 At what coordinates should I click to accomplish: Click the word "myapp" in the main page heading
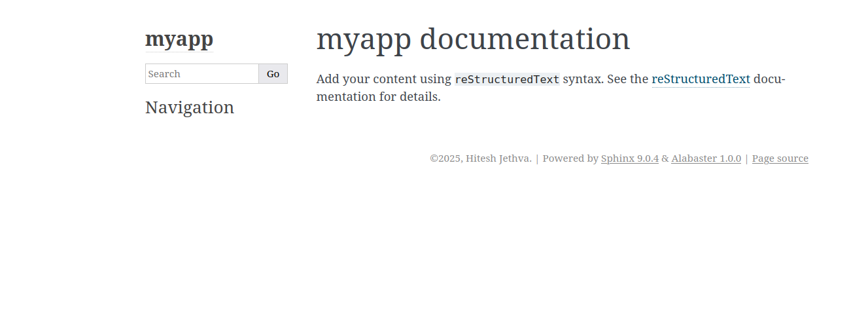click(363, 39)
